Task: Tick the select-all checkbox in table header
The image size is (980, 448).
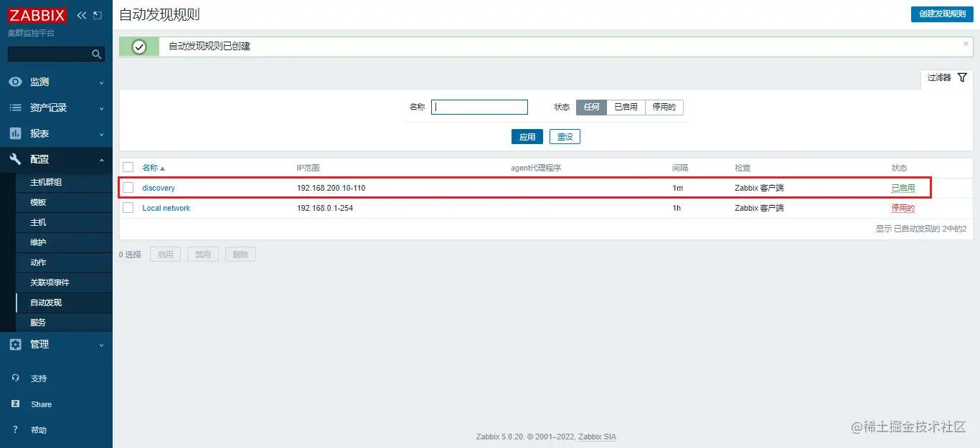Action: point(128,167)
